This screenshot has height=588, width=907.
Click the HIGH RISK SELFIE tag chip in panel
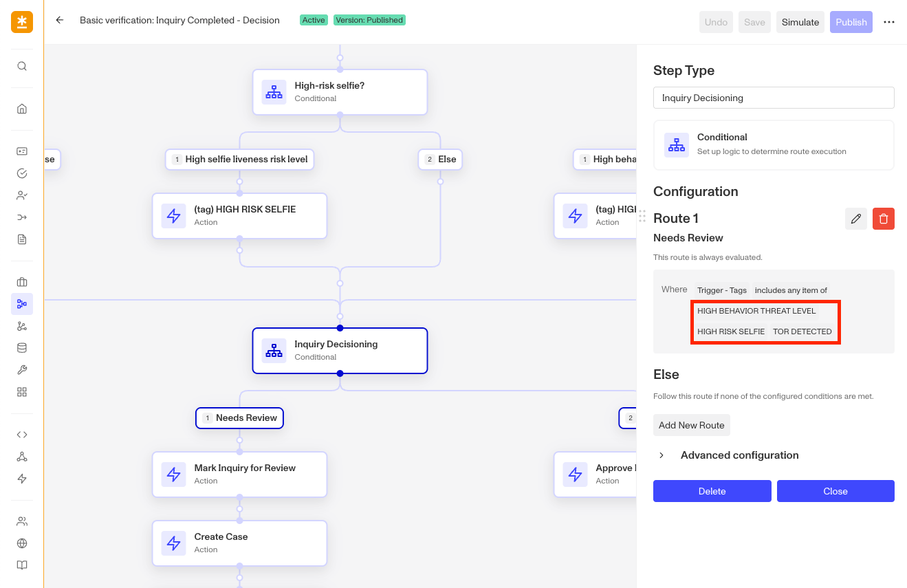tap(731, 331)
